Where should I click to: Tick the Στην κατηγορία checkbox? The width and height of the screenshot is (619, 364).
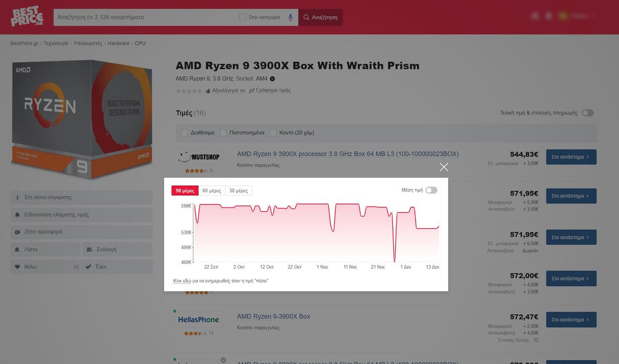[243, 17]
